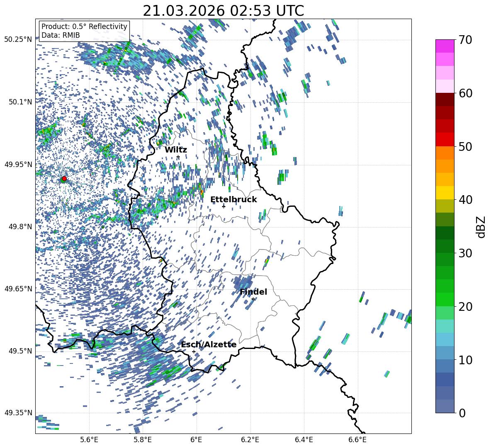Click the bright red 50 dBZ colorbar swatch
The image size is (491, 448).
point(445,140)
